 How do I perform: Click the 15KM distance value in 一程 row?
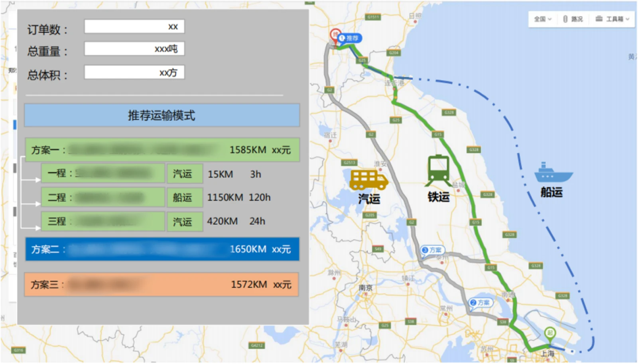(220, 174)
